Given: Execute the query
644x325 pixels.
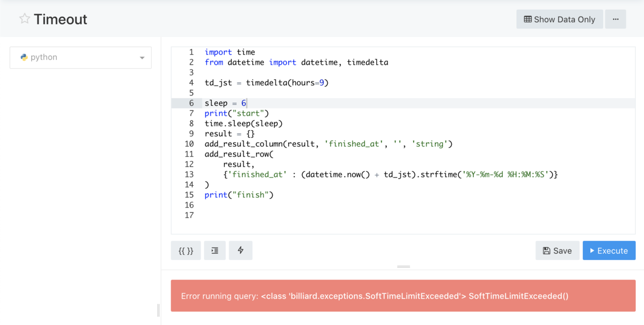Looking at the screenshot, I should tap(609, 250).
